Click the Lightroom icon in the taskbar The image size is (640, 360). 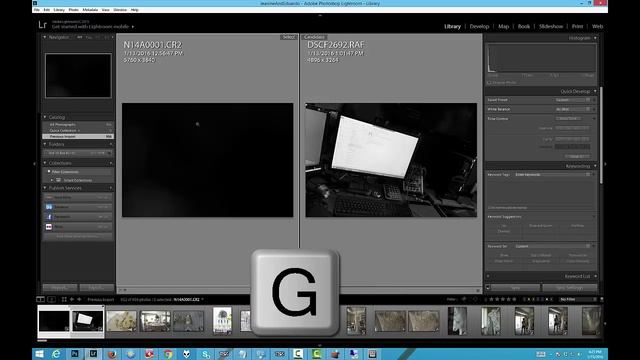93,354
